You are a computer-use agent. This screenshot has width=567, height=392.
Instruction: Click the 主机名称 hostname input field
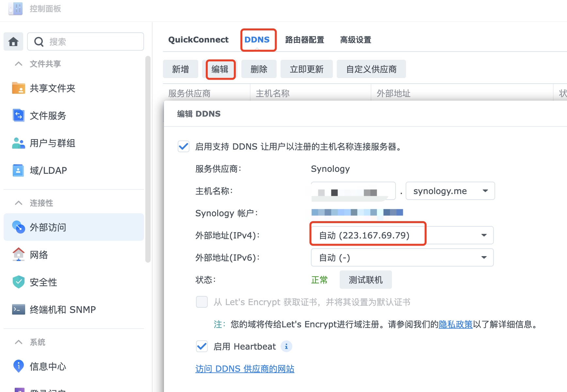[353, 191]
